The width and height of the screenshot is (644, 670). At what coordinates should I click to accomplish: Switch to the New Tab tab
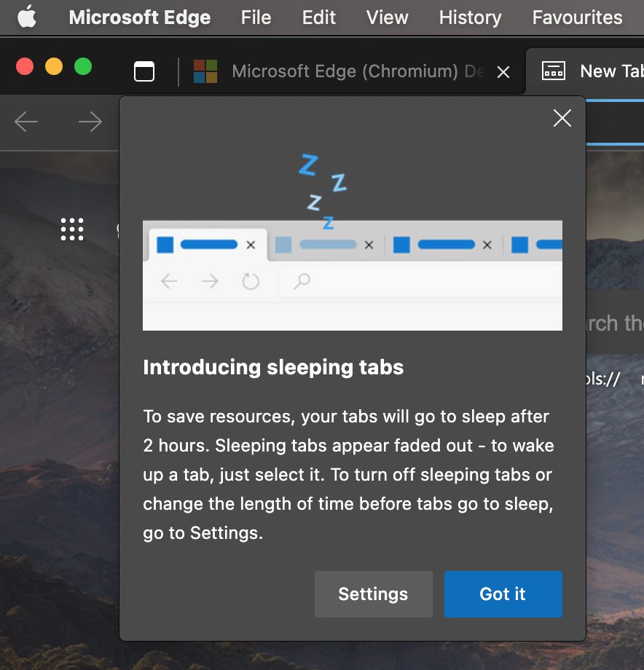584,71
